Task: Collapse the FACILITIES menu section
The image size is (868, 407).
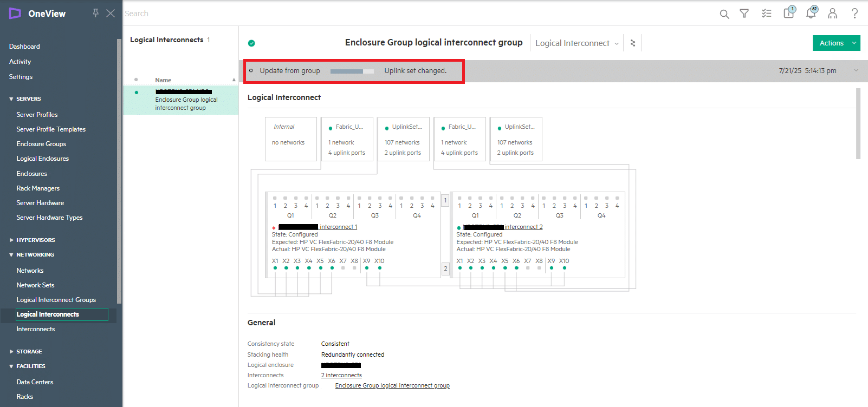Action: coord(27,366)
